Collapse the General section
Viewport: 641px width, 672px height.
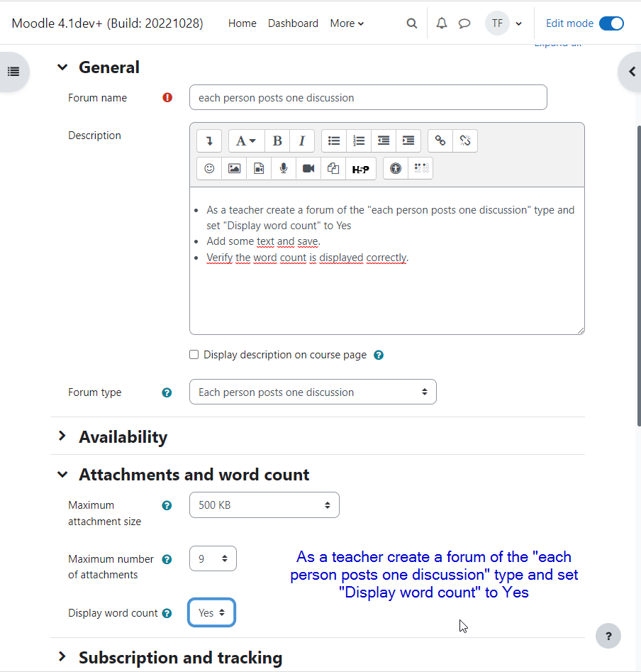coord(62,67)
